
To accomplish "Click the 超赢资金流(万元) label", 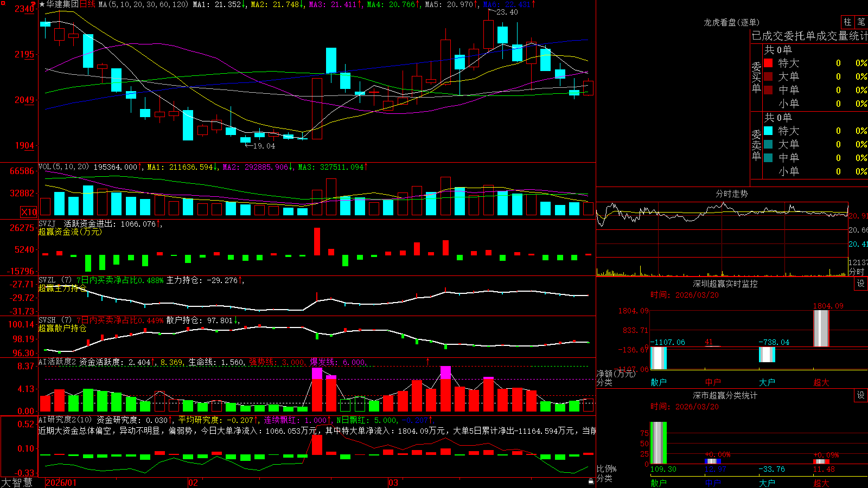I will pos(70,232).
